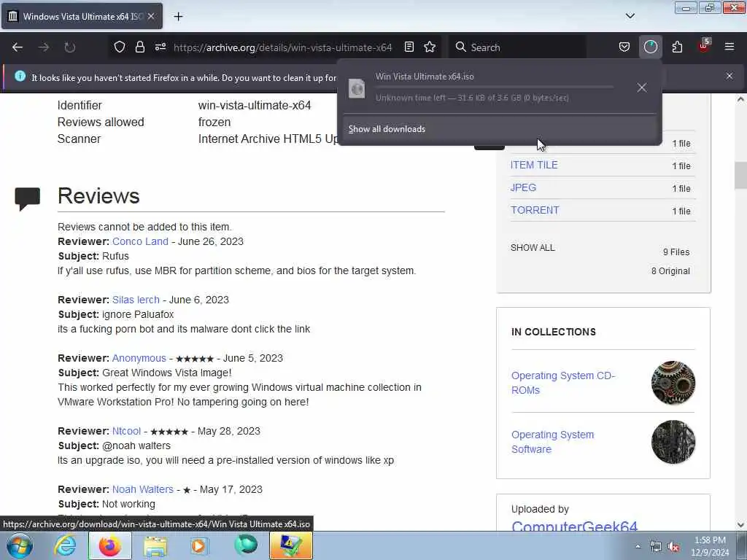Screen dimensions: 747x560
Task: Click the scrollbar up arrow
Action: point(740,99)
